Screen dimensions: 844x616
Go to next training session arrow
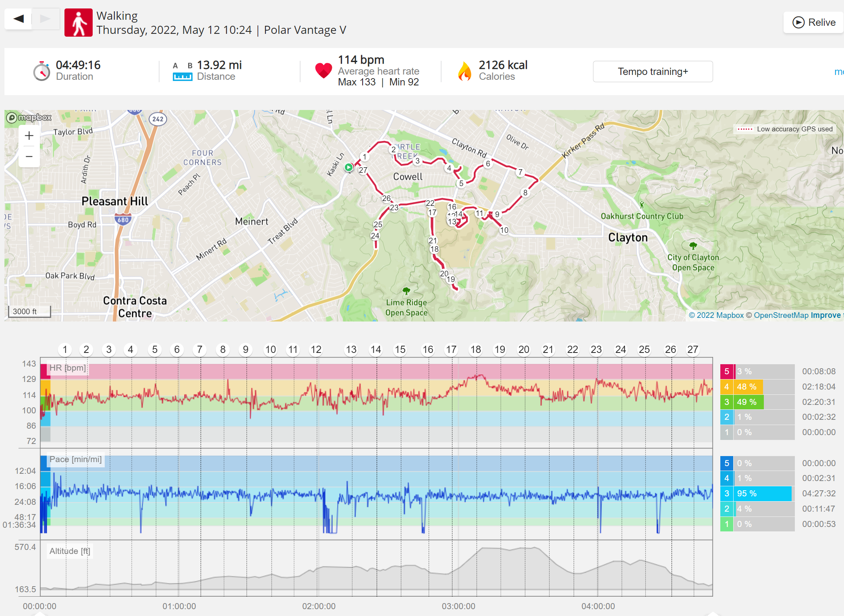pyautogui.click(x=46, y=19)
